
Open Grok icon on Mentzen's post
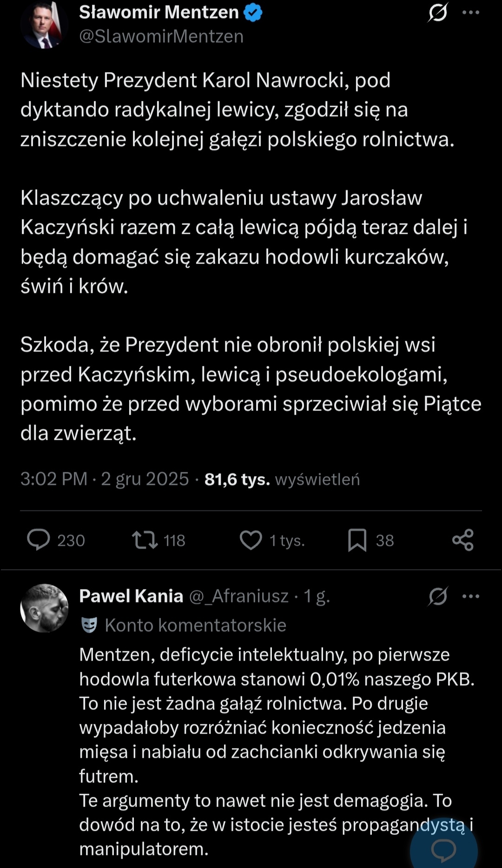pos(437,13)
